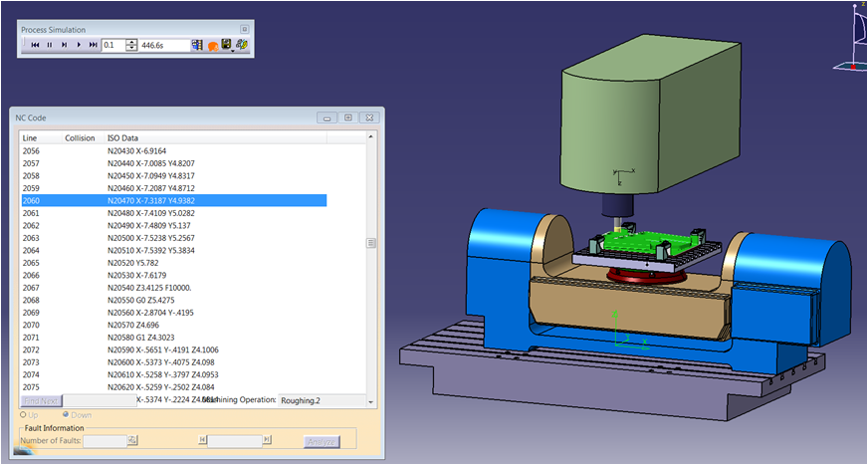
Task: Play the simulation forward
Action: 79,45
